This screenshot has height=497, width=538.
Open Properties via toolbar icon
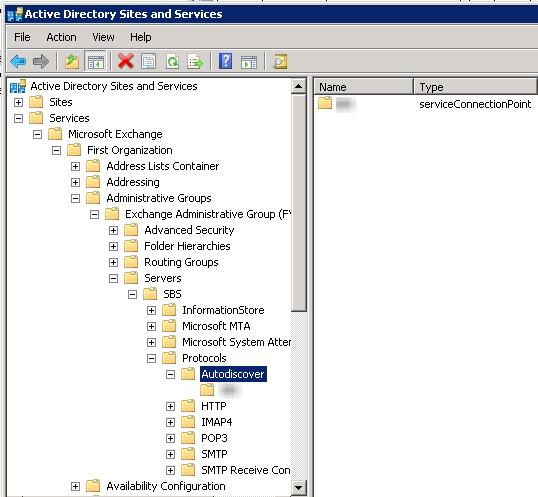point(148,62)
